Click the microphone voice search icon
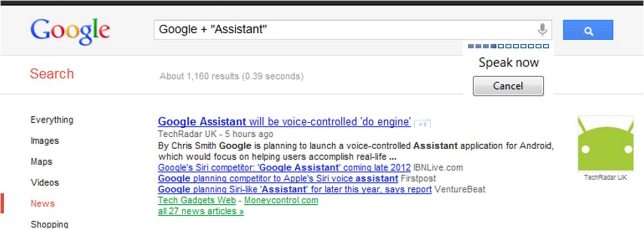 pyautogui.click(x=543, y=29)
